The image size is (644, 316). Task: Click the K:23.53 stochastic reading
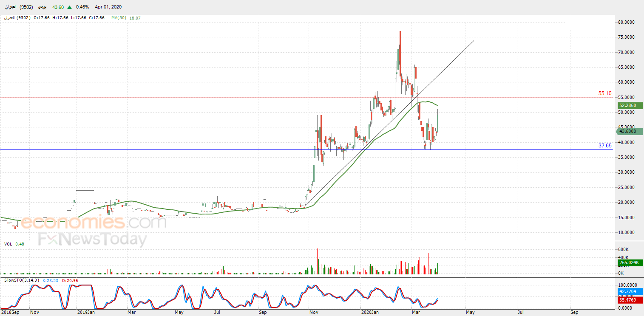50,280
